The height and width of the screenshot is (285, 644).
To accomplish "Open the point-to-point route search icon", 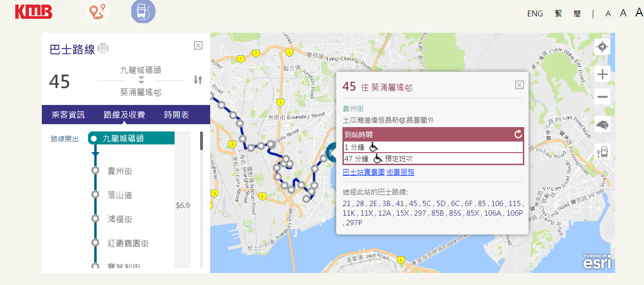I will (x=98, y=12).
